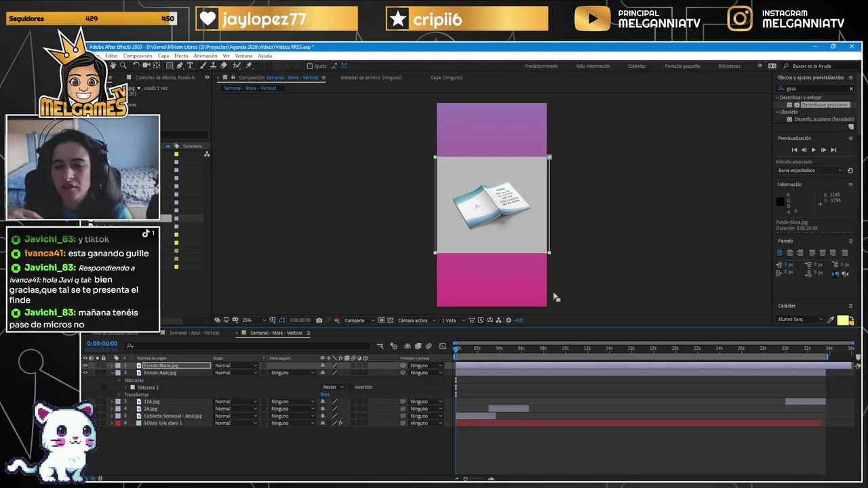Click the label color swatch of Sólido Gris claro 1
This screenshot has width=868, height=488.
[118, 423]
